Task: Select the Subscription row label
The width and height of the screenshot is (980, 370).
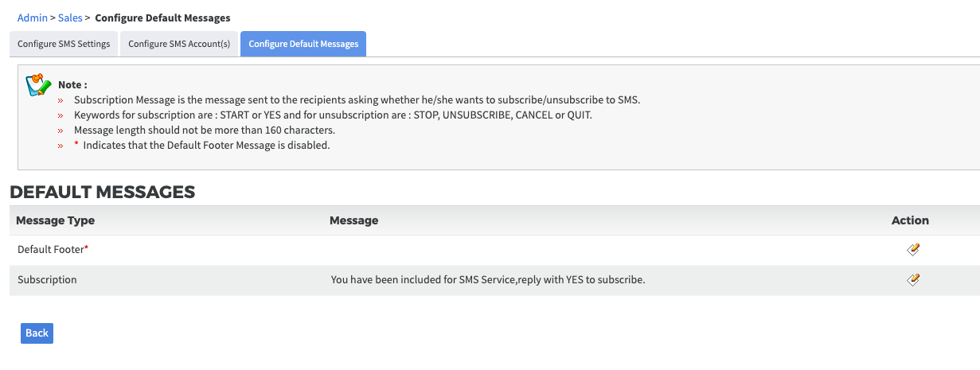Action: point(47,280)
